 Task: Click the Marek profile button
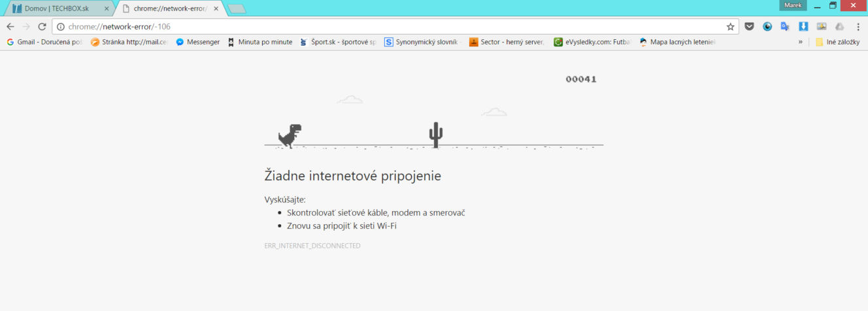click(x=793, y=5)
